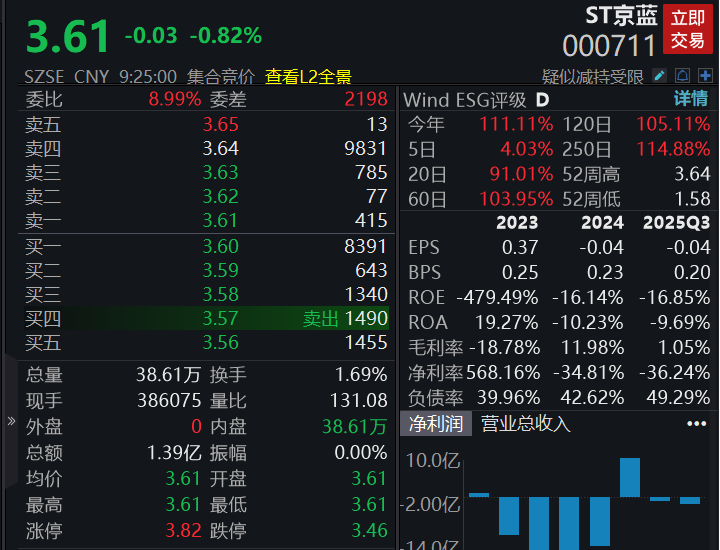The height and width of the screenshot is (550, 720).
Task: Click stock code 000711
Action: 609,46
